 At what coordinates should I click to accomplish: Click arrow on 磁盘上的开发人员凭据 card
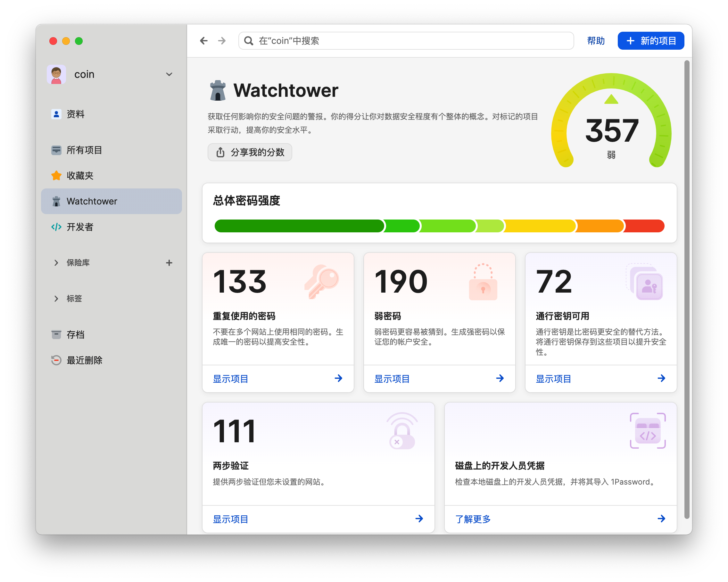[x=661, y=519]
